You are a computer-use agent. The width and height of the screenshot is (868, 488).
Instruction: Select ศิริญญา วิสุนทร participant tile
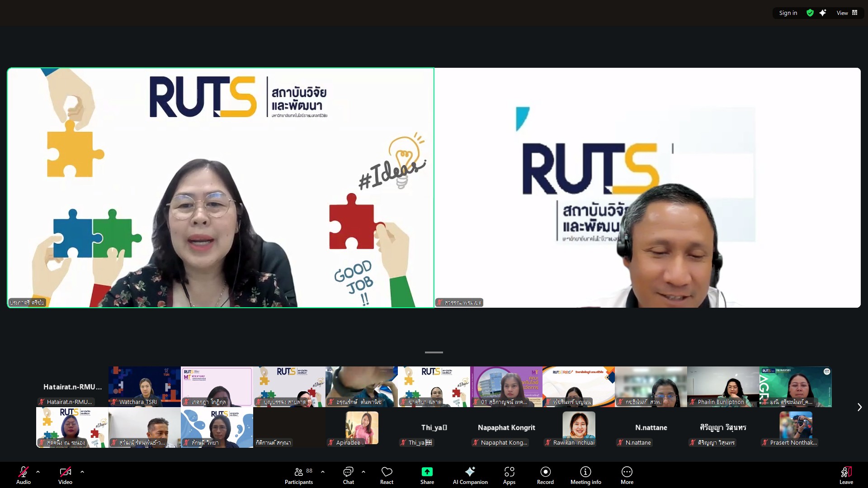tap(723, 427)
